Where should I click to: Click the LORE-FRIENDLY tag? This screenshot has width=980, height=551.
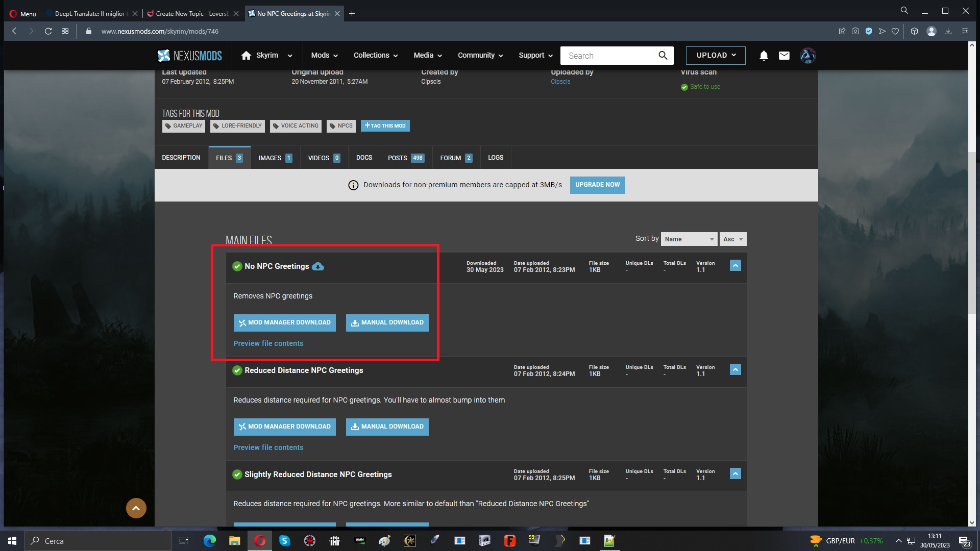[x=237, y=126]
